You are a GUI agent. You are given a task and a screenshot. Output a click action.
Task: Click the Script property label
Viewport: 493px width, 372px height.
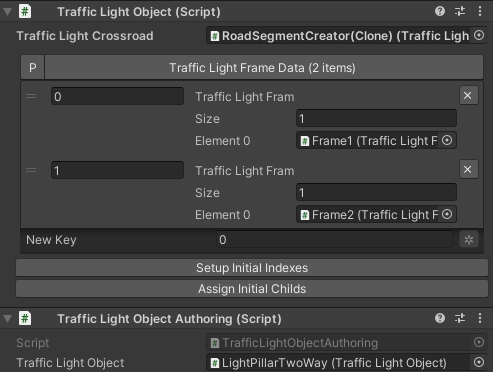coord(33,343)
